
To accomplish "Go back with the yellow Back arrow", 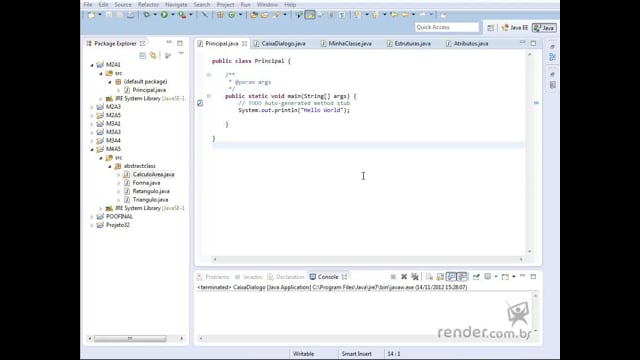I will (405, 15).
